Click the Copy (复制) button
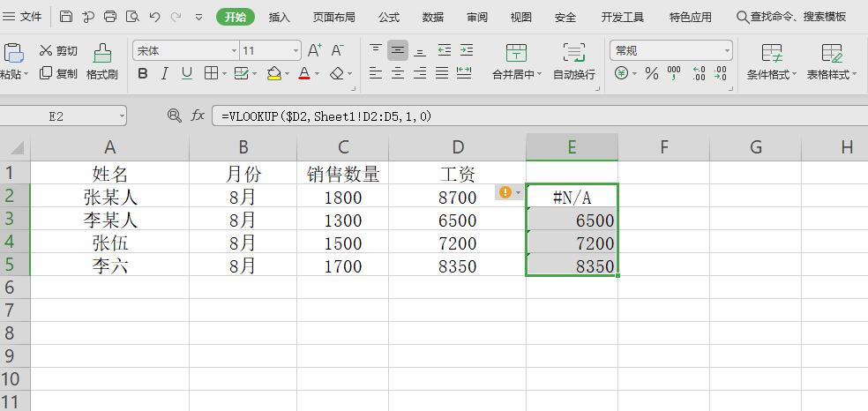868x411 pixels. pos(59,73)
